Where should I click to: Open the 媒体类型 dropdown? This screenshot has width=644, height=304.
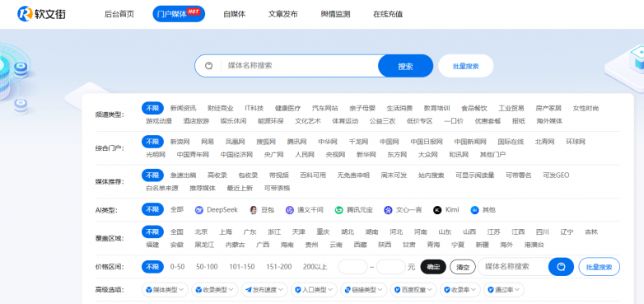pyautogui.click(x=165, y=290)
